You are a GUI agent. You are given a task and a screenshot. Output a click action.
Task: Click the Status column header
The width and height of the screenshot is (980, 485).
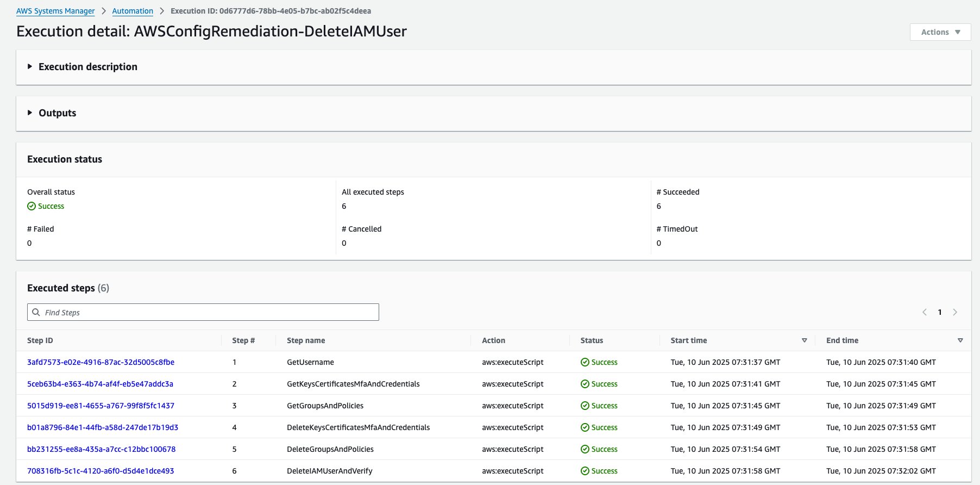[x=592, y=340]
